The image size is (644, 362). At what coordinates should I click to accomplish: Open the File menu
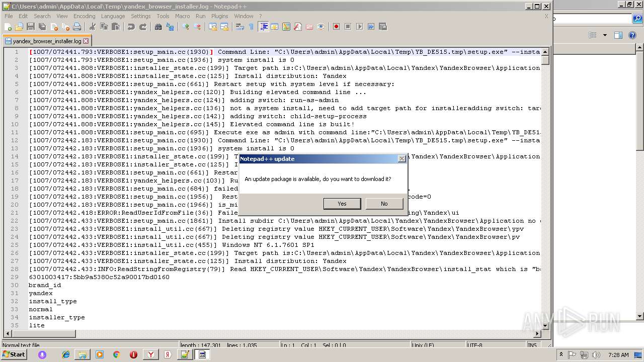9,16
